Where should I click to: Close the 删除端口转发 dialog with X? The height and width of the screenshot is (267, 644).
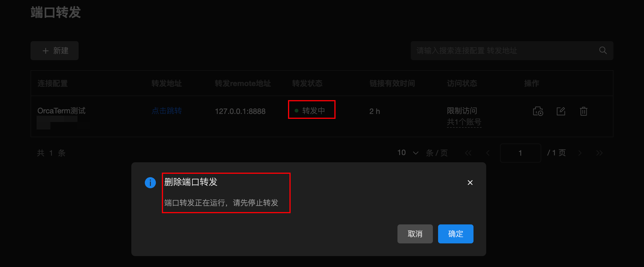point(470,182)
